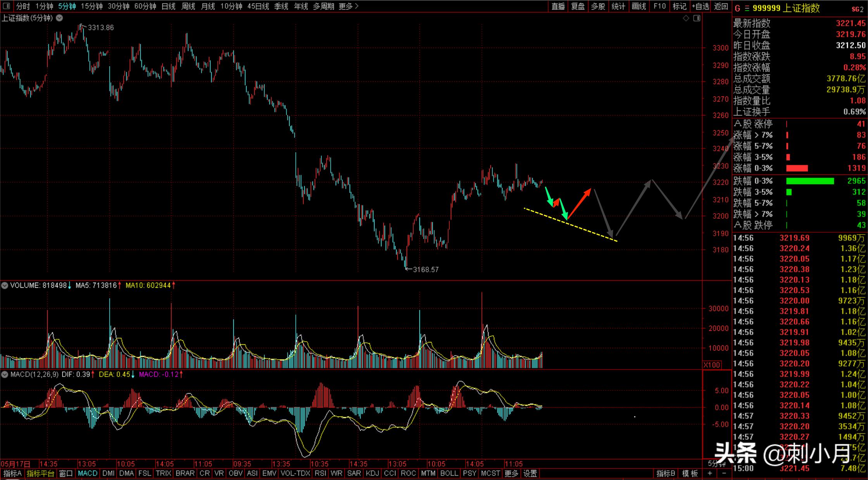Click the minus zoom-out icon at bottom right
Screen dimensions: 868x480
tap(724, 473)
